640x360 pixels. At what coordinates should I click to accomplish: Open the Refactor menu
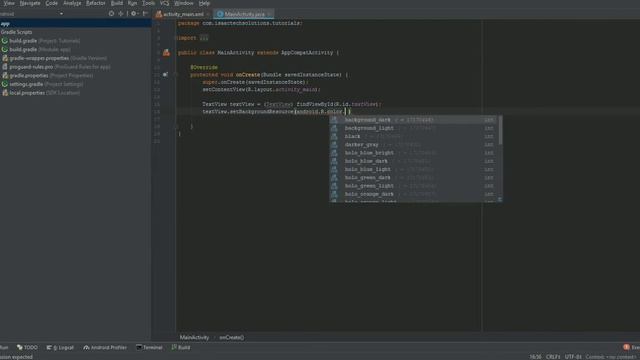tap(96, 3)
